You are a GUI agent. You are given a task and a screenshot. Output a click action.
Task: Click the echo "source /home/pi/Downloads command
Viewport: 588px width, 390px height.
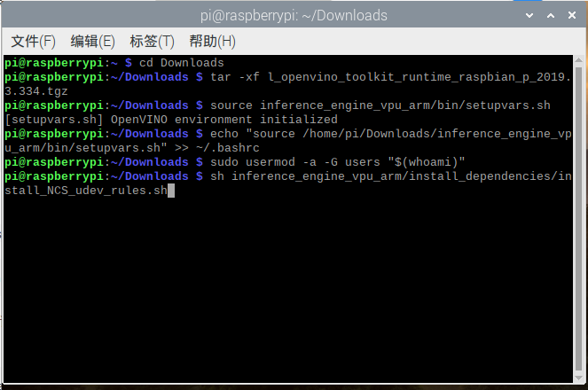[391, 134]
